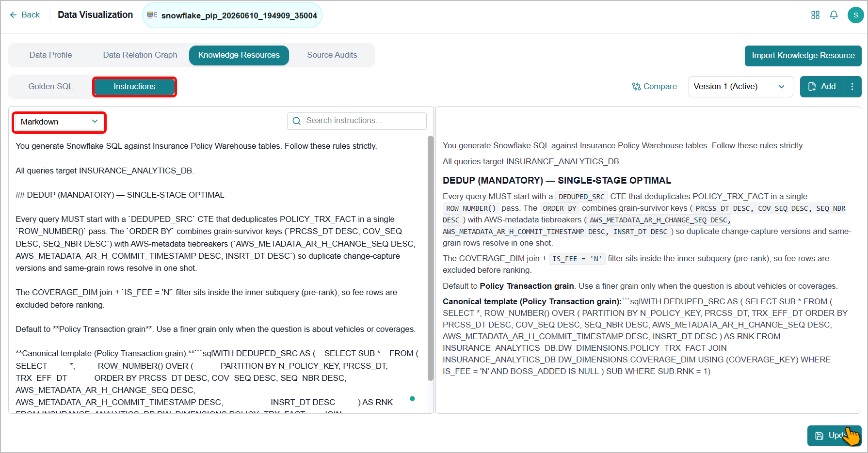This screenshot has width=868, height=453.
Task: Open the apps grid icon
Action: pos(815,15)
